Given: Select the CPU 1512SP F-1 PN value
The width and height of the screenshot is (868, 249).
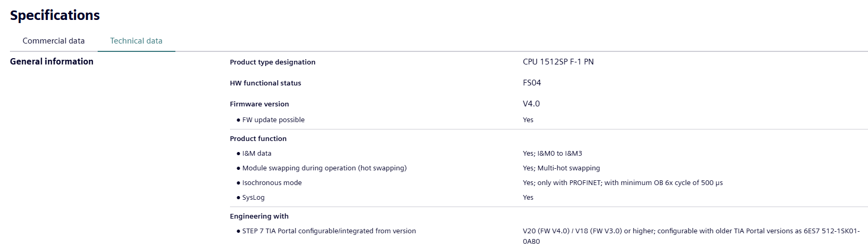Looking at the screenshot, I should (558, 62).
